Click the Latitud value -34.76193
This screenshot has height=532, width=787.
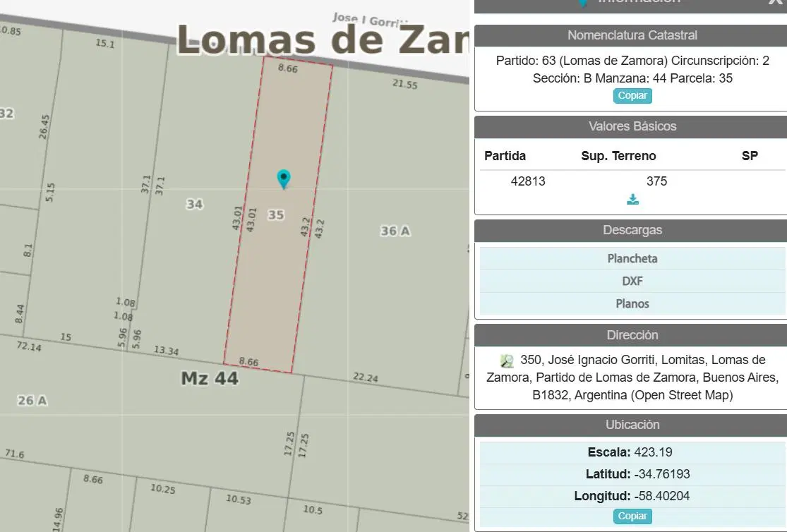point(662,474)
